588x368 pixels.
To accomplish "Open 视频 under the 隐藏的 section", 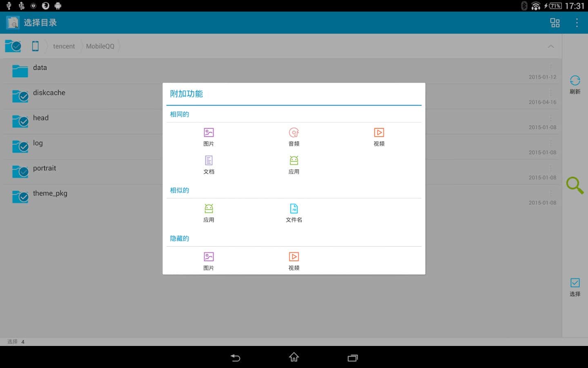I will [x=294, y=261].
